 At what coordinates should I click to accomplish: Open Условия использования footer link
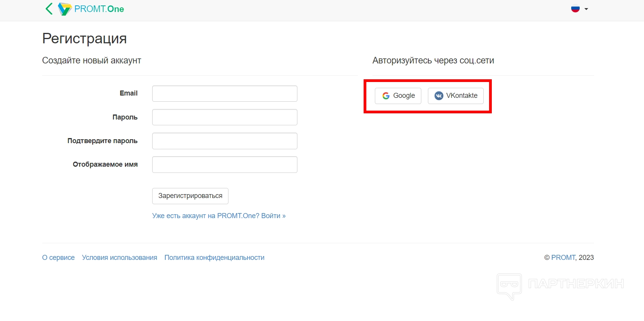(x=120, y=258)
